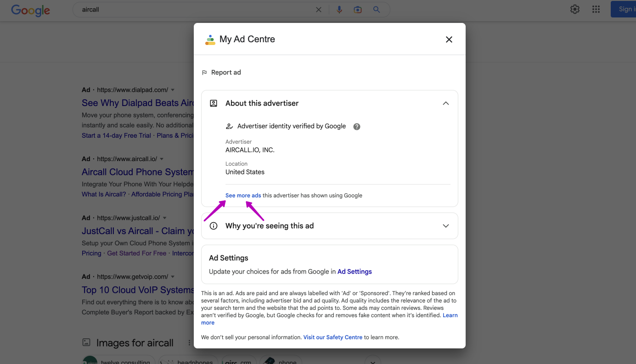Open the What Is Aircall? sitelink

coord(104,194)
